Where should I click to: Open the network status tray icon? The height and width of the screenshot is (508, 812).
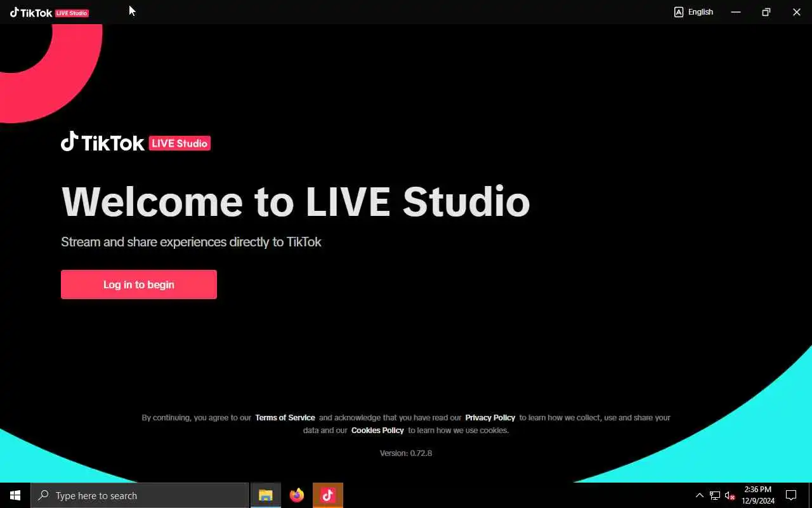click(715, 495)
